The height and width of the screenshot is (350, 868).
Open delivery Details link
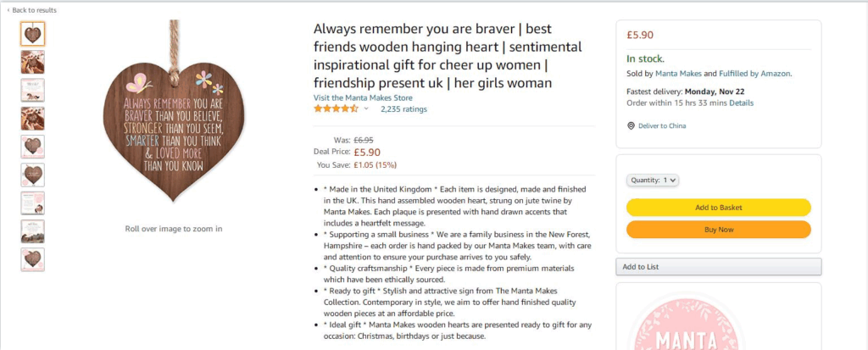741,103
